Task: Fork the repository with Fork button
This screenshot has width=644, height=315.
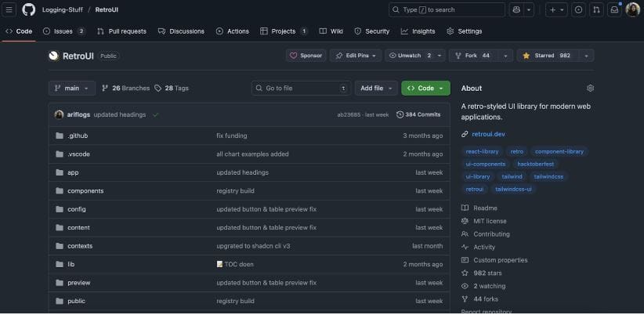Action: [x=473, y=56]
